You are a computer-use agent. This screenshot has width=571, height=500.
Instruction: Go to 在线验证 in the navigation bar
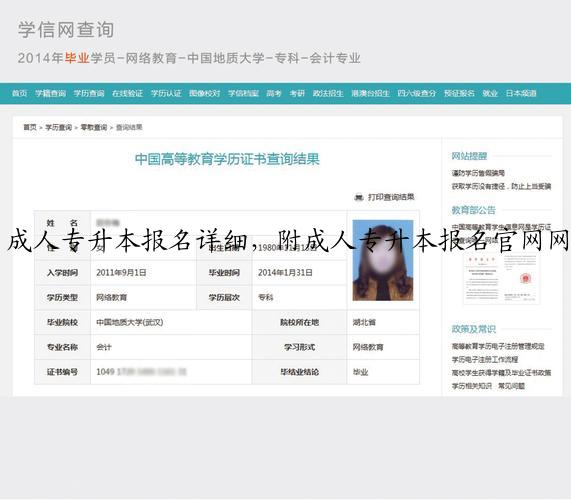[127, 94]
